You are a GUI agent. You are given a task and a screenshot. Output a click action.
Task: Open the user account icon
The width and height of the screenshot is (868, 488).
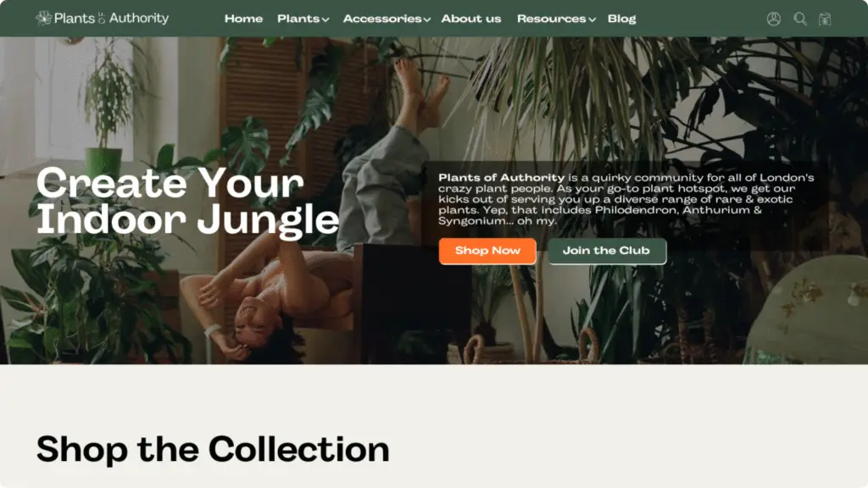(x=773, y=19)
